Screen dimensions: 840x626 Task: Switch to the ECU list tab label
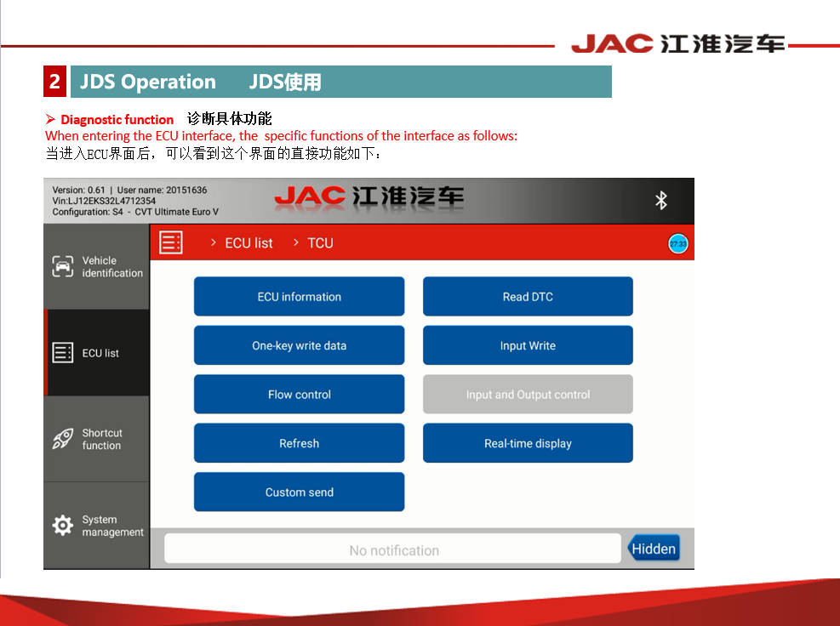coord(100,353)
